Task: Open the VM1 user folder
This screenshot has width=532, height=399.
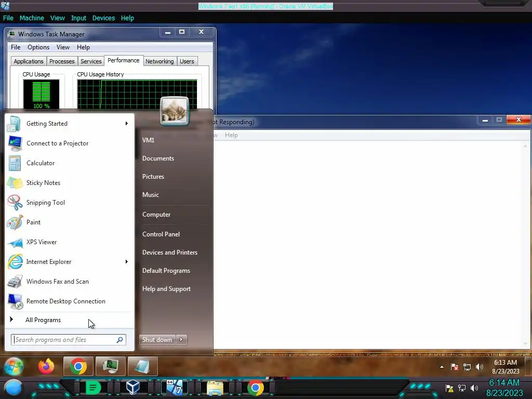Action: coord(148,140)
